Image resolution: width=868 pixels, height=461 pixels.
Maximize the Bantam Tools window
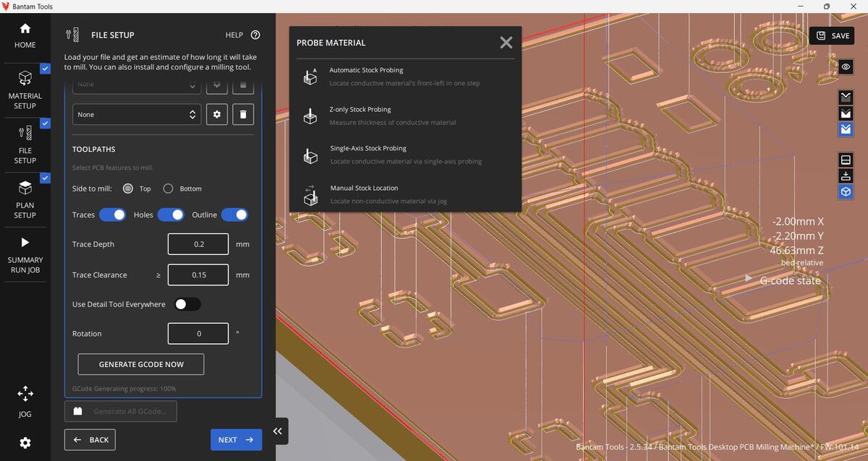827,6
